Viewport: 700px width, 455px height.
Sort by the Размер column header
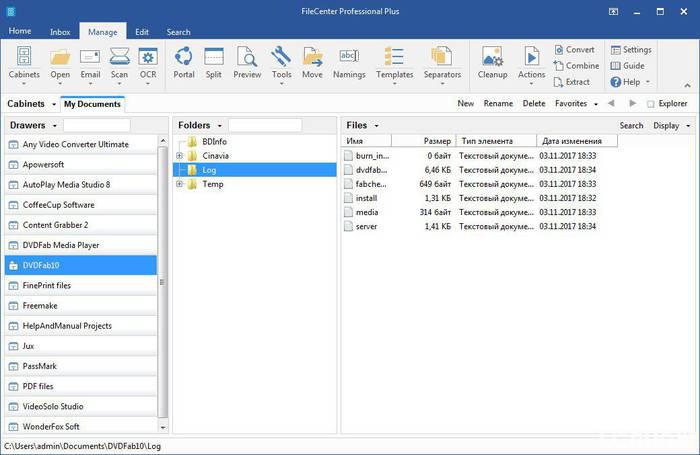tap(423, 141)
